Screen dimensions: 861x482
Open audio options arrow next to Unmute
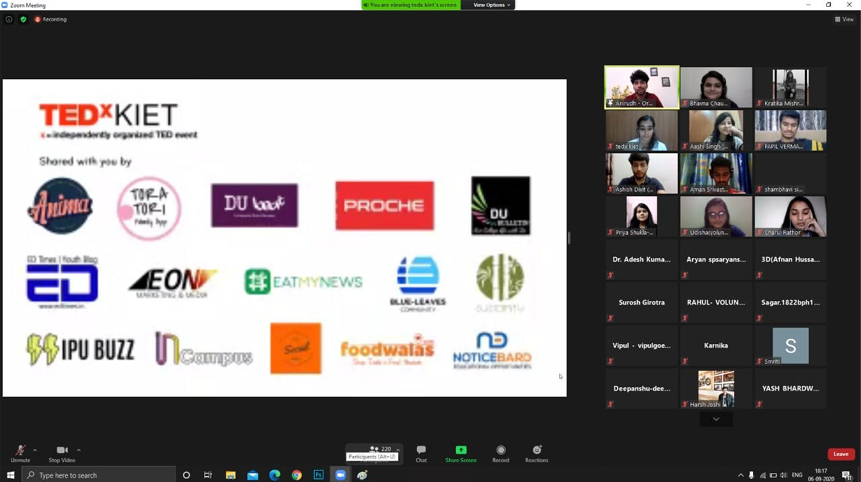coord(35,450)
